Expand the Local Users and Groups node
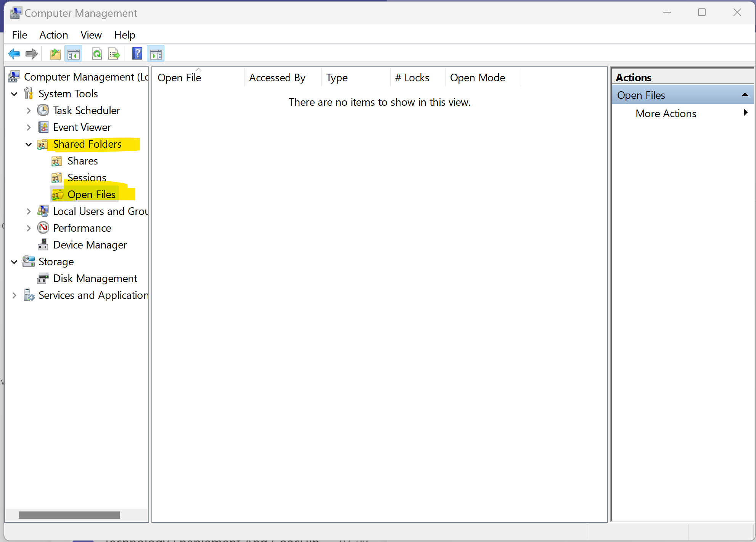Screen dimensions: 756x542 pyautogui.click(x=28, y=211)
